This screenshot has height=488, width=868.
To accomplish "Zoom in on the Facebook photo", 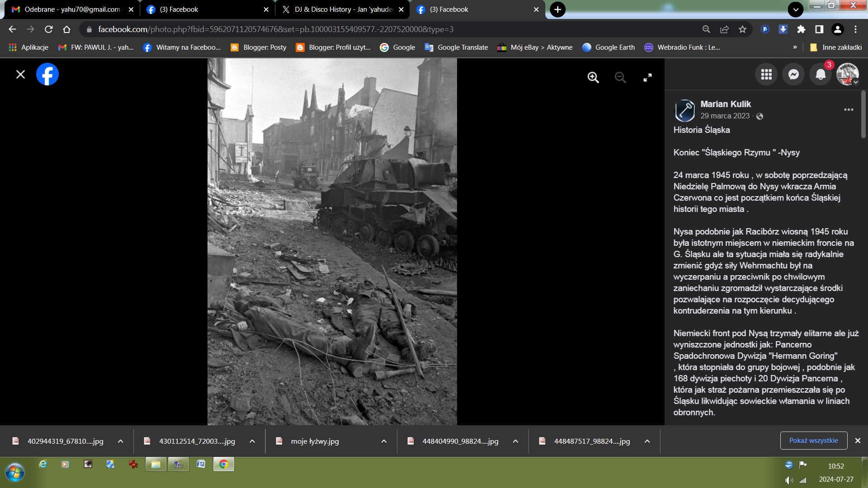I will (x=593, y=78).
